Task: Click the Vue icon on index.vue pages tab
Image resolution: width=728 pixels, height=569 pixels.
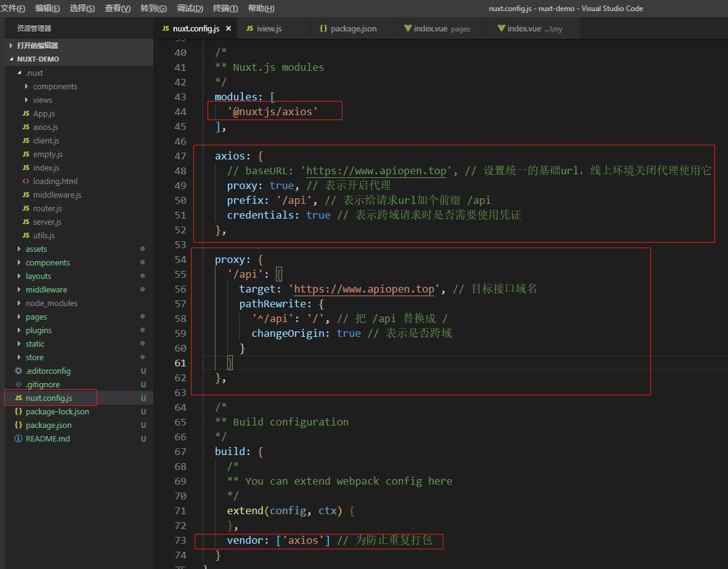Action: coord(408,28)
